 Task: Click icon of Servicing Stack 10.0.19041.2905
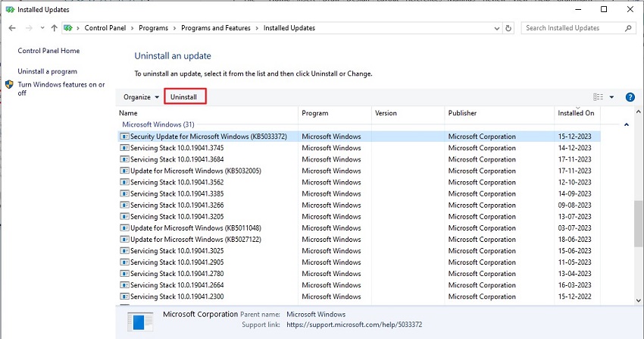(124, 262)
